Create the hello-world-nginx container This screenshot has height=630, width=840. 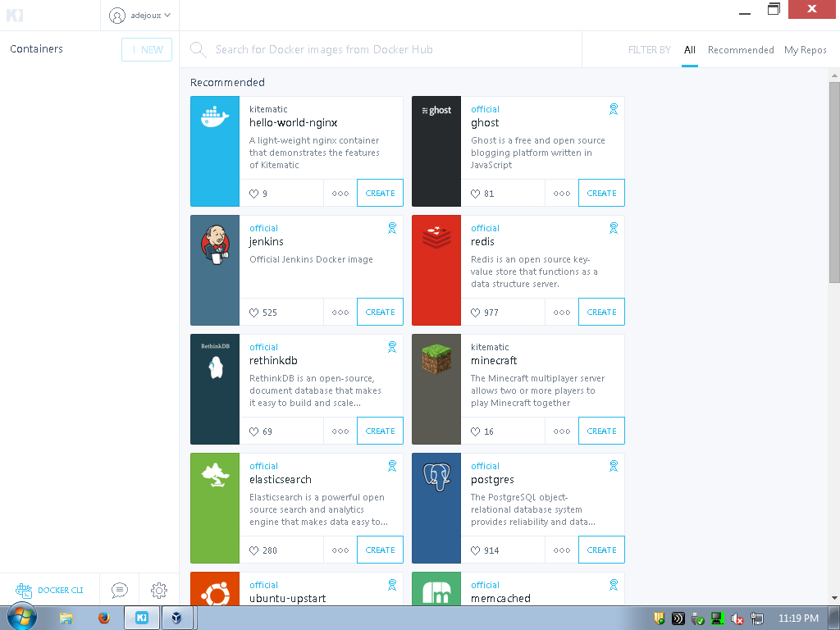pyautogui.click(x=380, y=193)
